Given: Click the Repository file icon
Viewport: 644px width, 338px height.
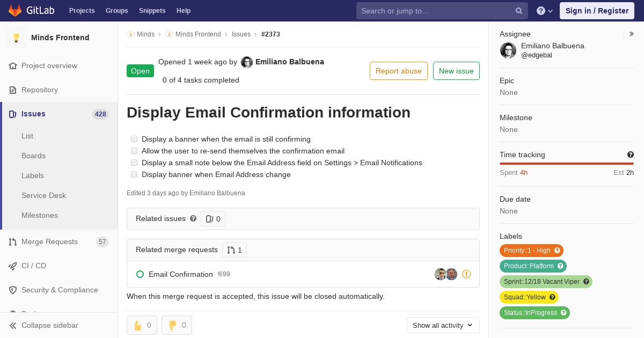Looking at the screenshot, I should [x=13, y=90].
